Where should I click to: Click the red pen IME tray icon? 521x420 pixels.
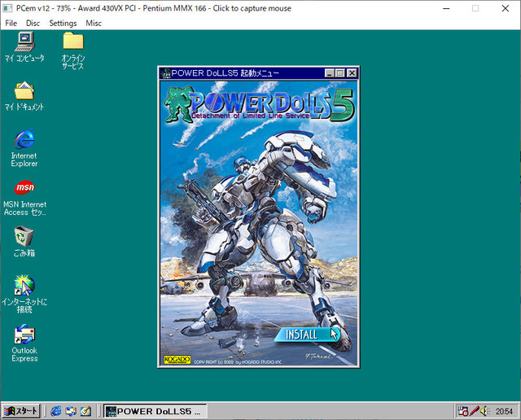475,411
